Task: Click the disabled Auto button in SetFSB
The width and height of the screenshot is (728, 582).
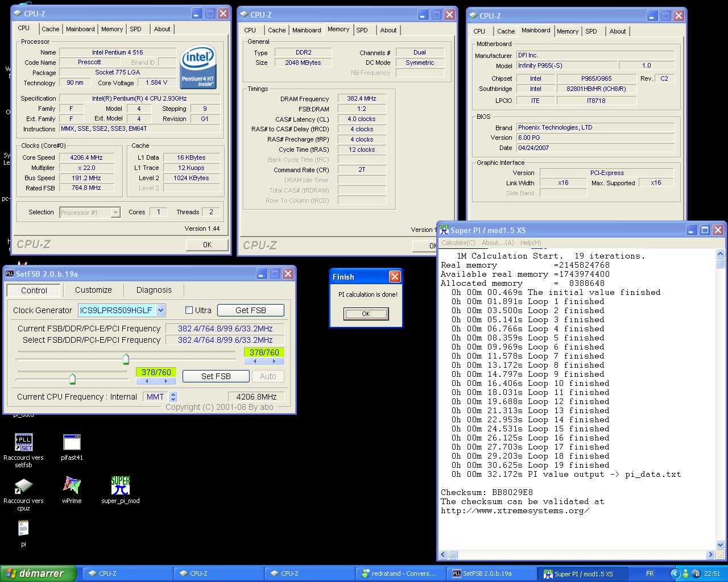Action: (268, 376)
